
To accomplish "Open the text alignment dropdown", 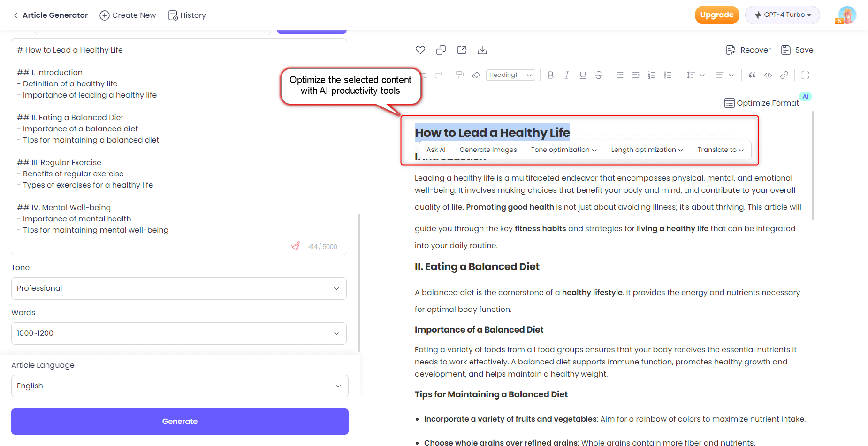I will pyautogui.click(x=724, y=75).
